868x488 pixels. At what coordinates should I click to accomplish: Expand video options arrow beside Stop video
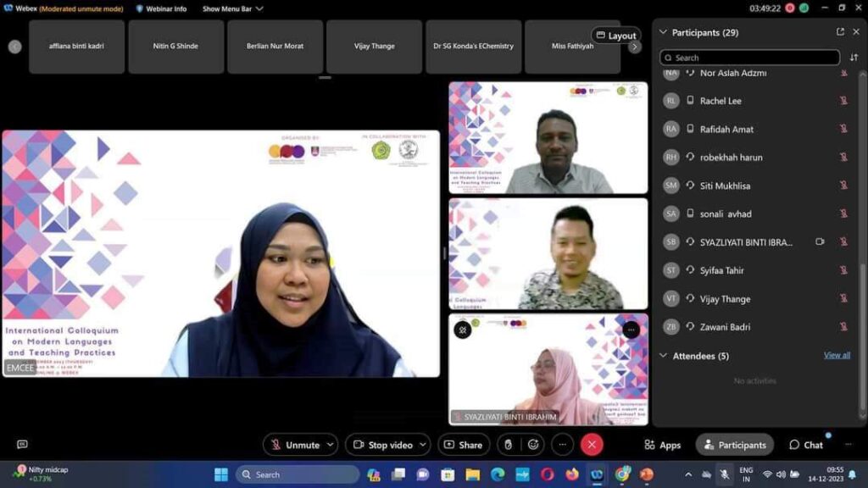point(422,445)
